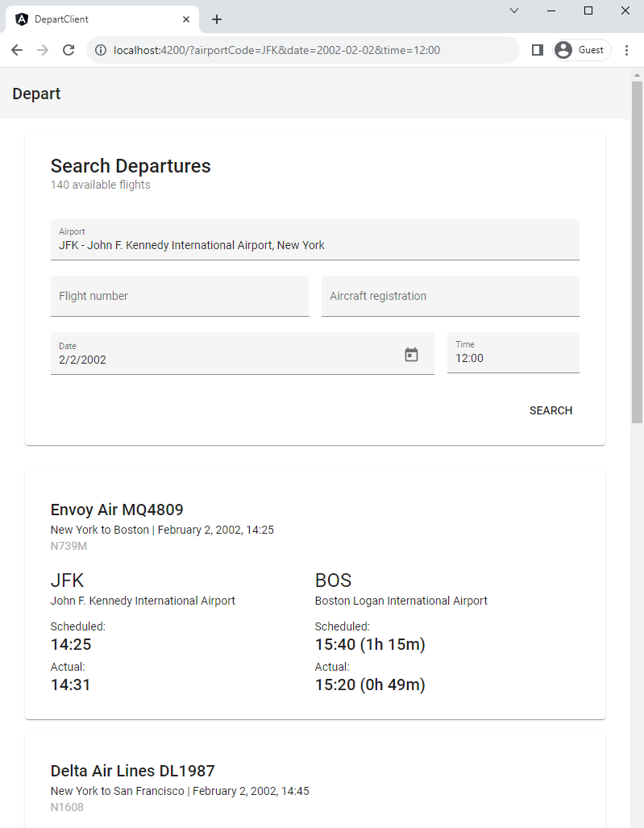Click the browser back arrow

17,50
